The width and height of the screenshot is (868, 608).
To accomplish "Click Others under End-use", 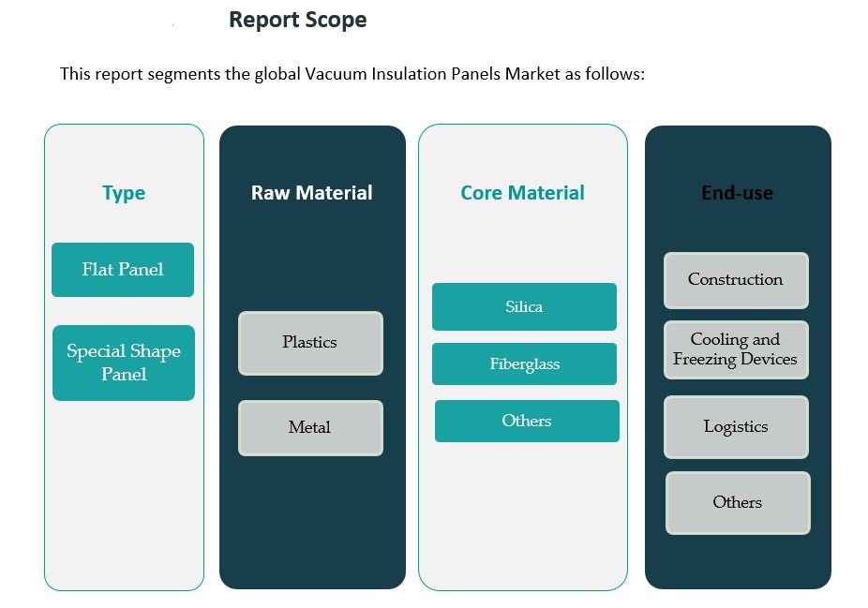I will 738,503.
